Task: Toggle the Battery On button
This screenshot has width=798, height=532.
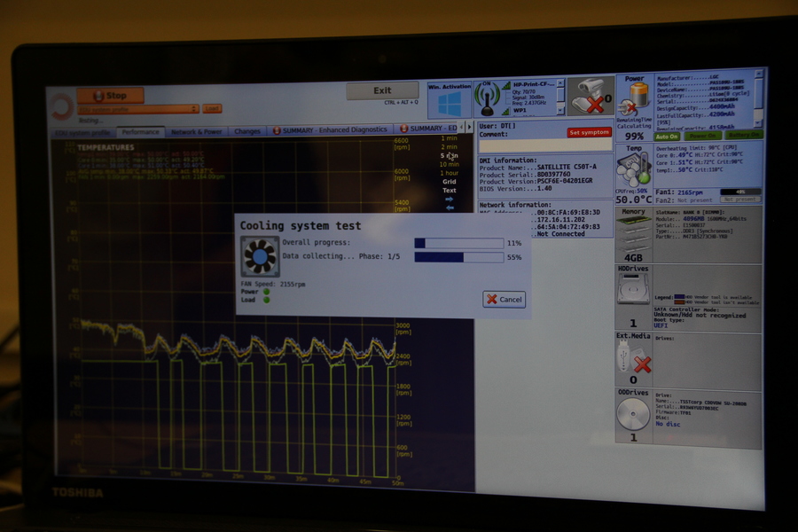Action: 744,135
